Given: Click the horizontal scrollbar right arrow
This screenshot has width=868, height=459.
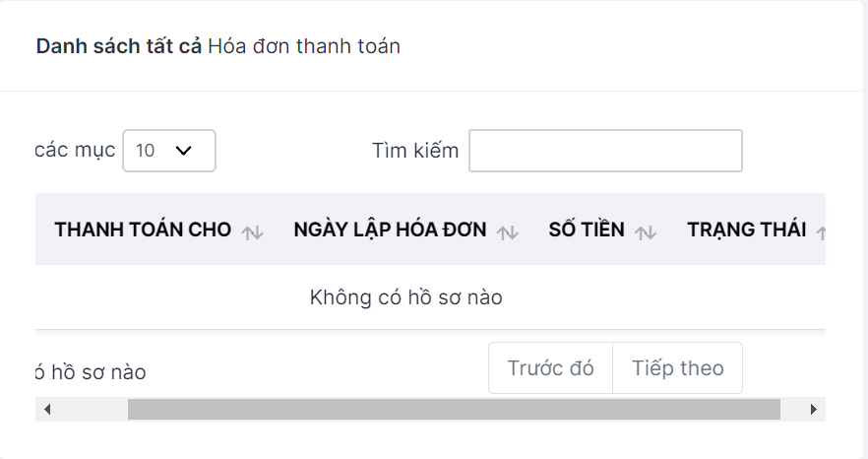Looking at the screenshot, I should point(814,409).
